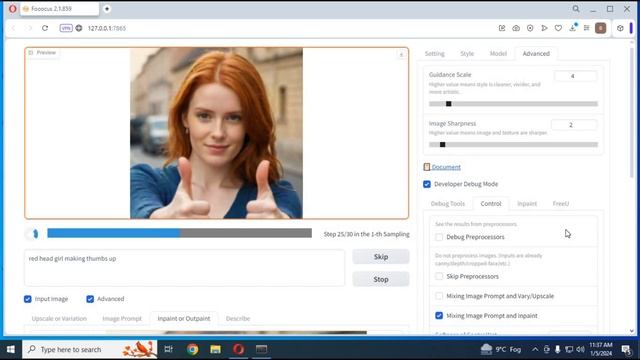The width and height of the screenshot is (640, 360).
Task: Uncheck the Advanced checkbox
Action: click(90, 299)
